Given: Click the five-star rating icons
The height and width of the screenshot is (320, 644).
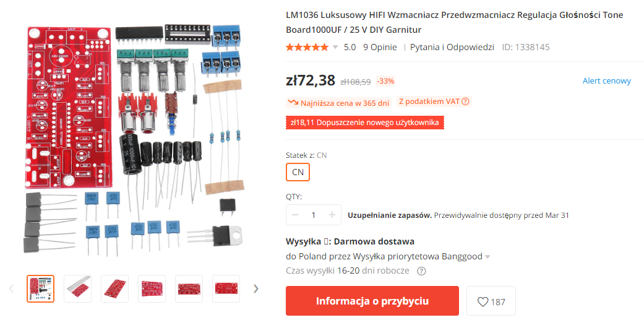Looking at the screenshot, I should point(307,47).
